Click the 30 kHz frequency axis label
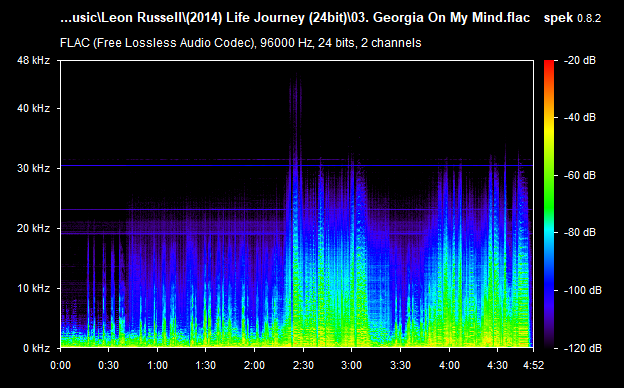 [33, 168]
